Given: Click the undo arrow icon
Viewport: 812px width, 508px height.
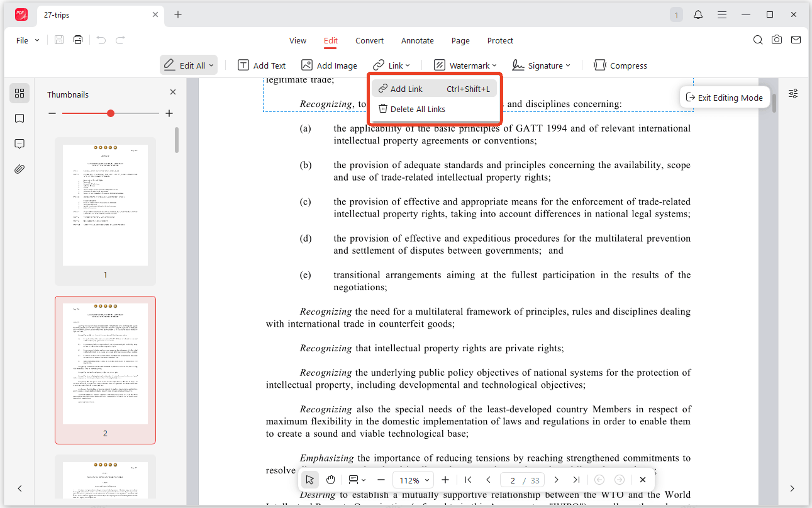Looking at the screenshot, I should tap(101, 40).
